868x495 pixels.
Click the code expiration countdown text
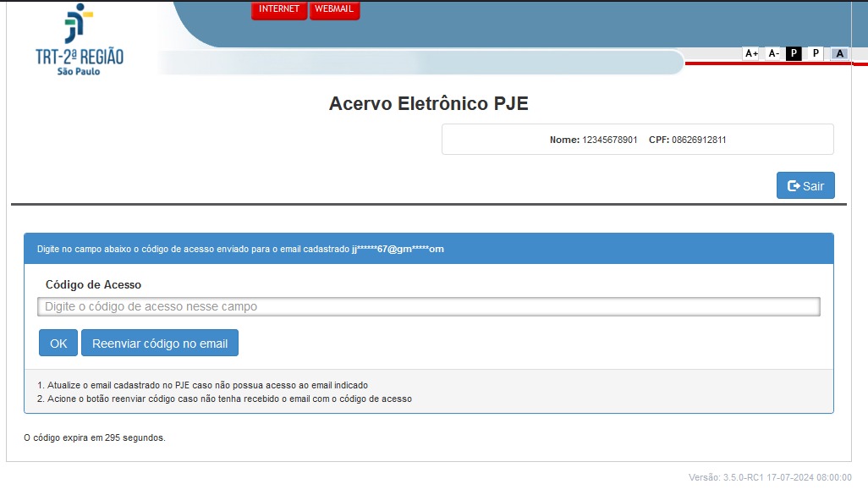(95, 438)
